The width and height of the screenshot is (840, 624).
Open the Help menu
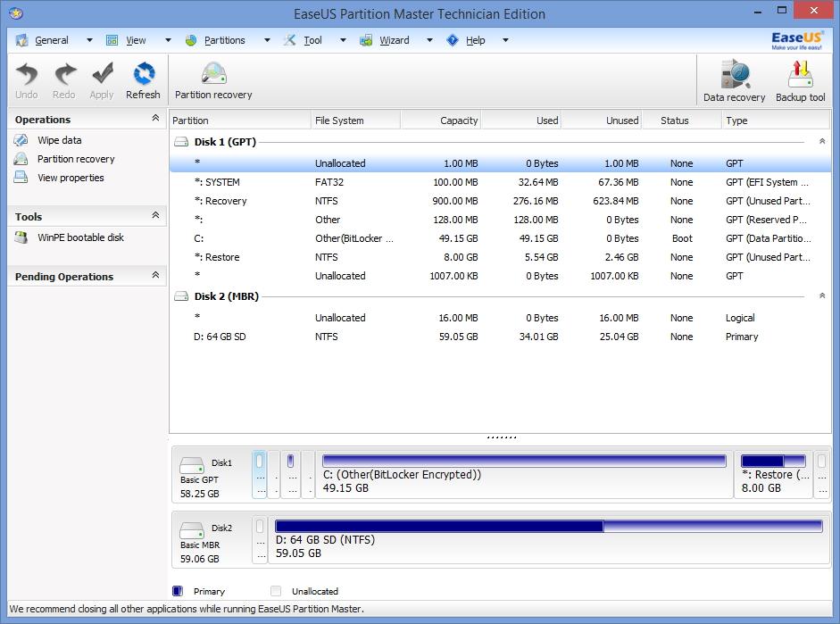click(x=475, y=40)
